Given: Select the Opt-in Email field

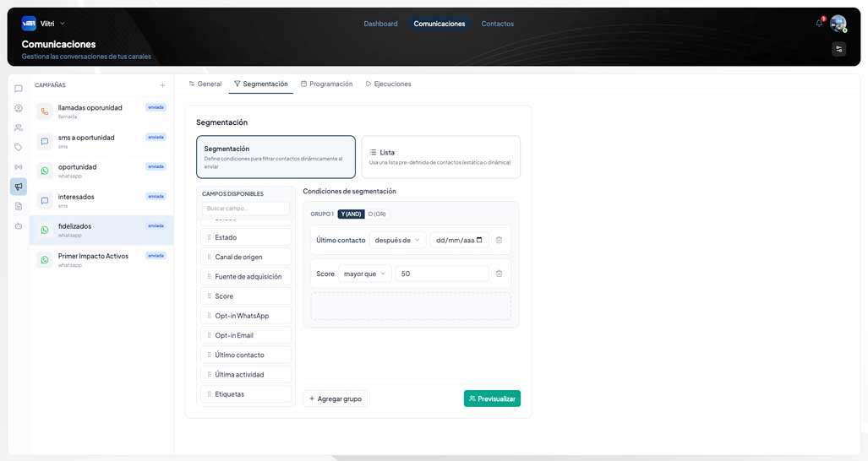Looking at the screenshot, I should click(x=246, y=335).
